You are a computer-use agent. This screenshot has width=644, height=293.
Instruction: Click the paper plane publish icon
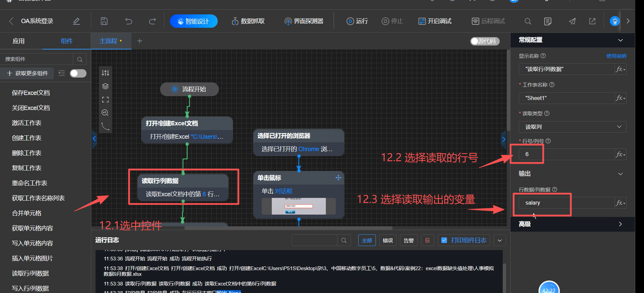[572, 21]
